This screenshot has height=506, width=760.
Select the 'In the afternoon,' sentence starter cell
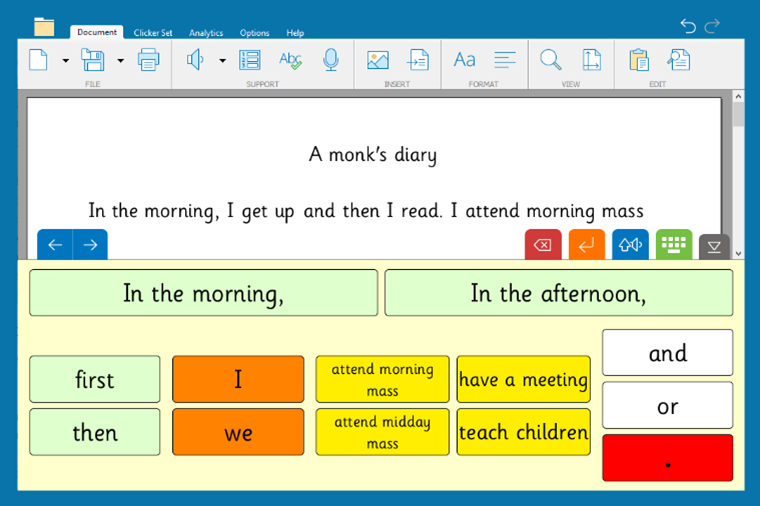(558, 293)
